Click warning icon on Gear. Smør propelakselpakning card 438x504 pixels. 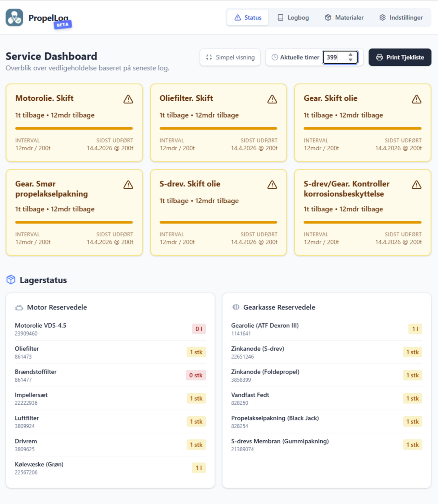pyautogui.click(x=128, y=185)
